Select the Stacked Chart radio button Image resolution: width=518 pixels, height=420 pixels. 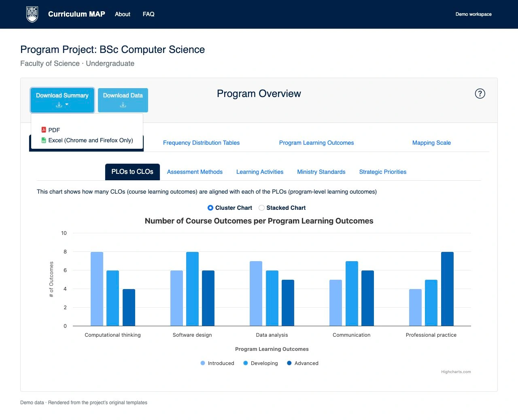(x=261, y=208)
